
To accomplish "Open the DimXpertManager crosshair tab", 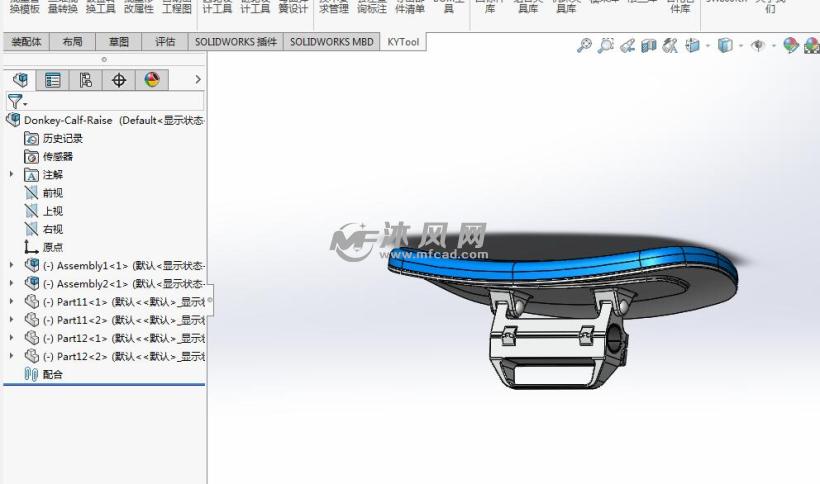I will 119,80.
